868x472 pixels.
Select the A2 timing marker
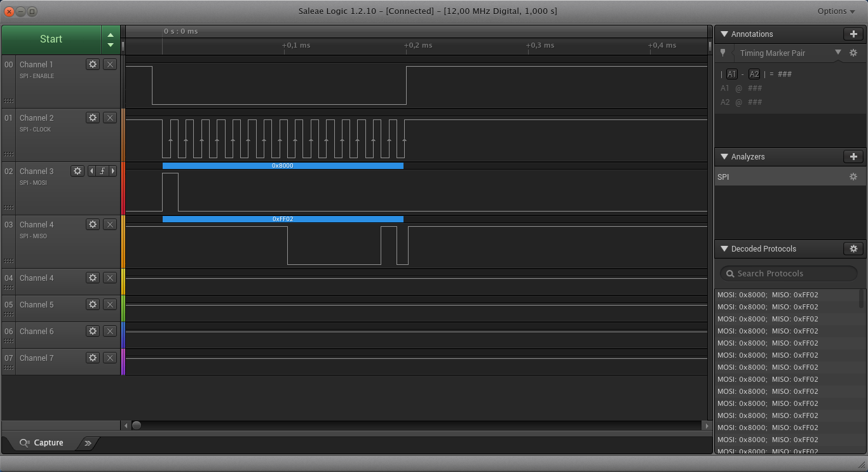pos(754,74)
